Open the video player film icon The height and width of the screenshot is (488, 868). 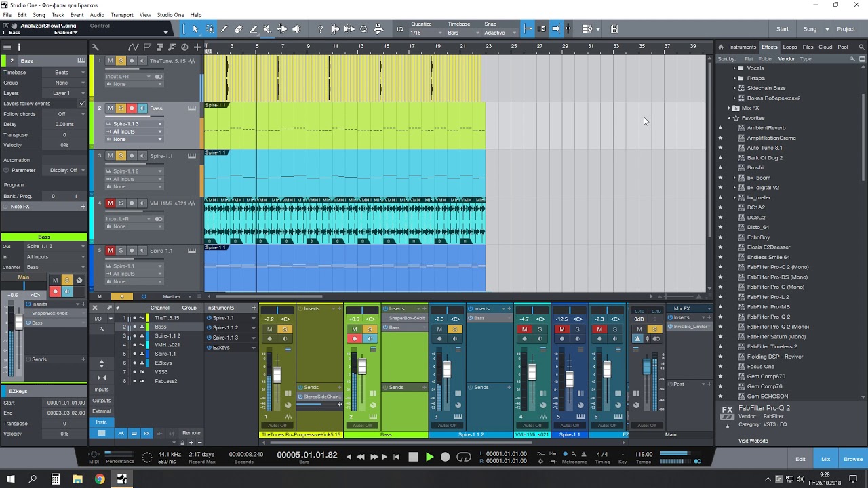coord(614,29)
